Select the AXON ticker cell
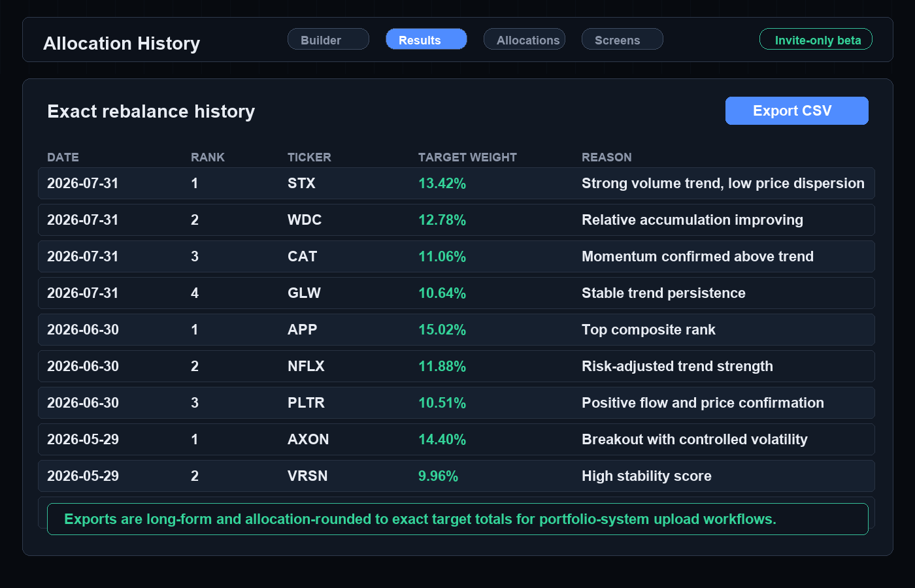The height and width of the screenshot is (588, 915). coord(308,440)
